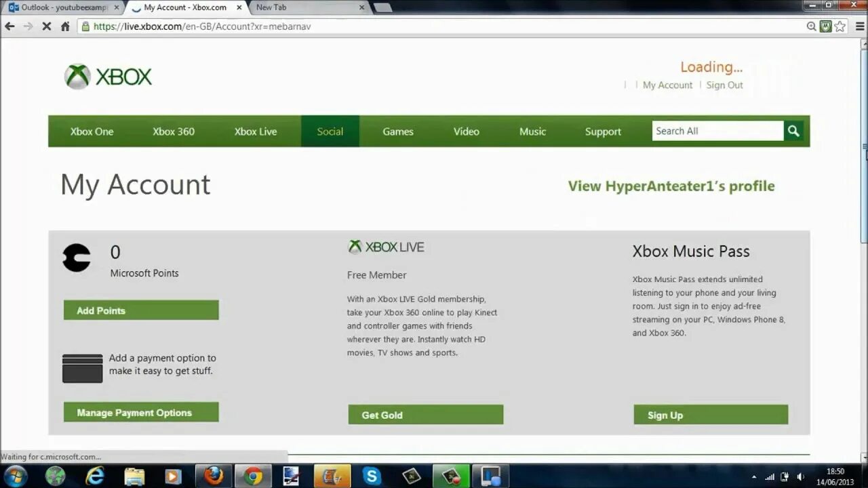Viewport: 868px width, 488px height.
Task: Open a new browser tab
Action: pos(382,7)
